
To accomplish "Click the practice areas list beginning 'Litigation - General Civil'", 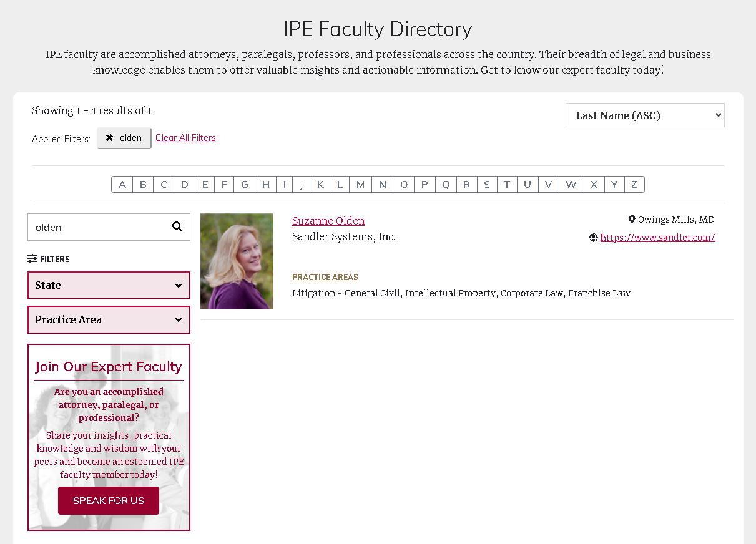I will pos(461,293).
